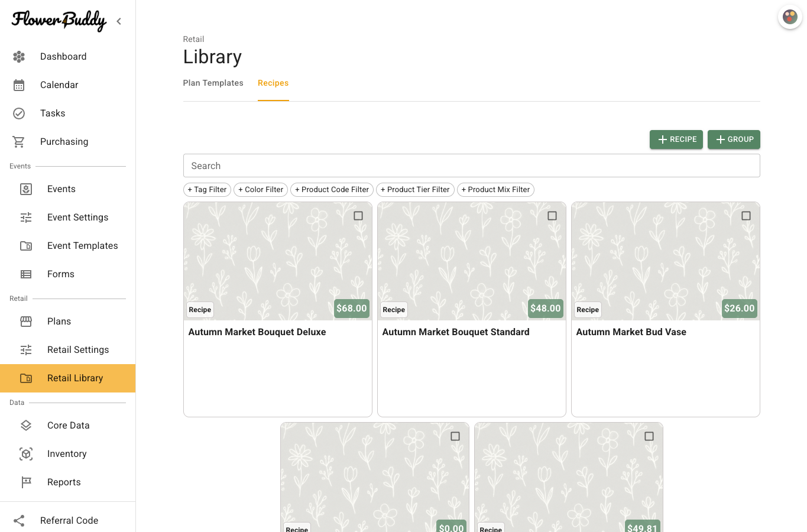
Task: Click the $26.00 price badge
Action: pyautogui.click(x=740, y=309)
